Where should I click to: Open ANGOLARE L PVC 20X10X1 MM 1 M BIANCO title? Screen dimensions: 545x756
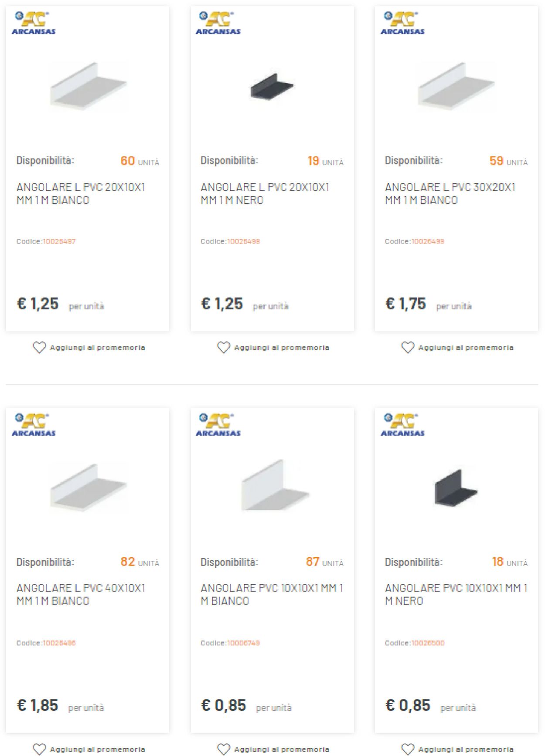(x=81, y=193)
